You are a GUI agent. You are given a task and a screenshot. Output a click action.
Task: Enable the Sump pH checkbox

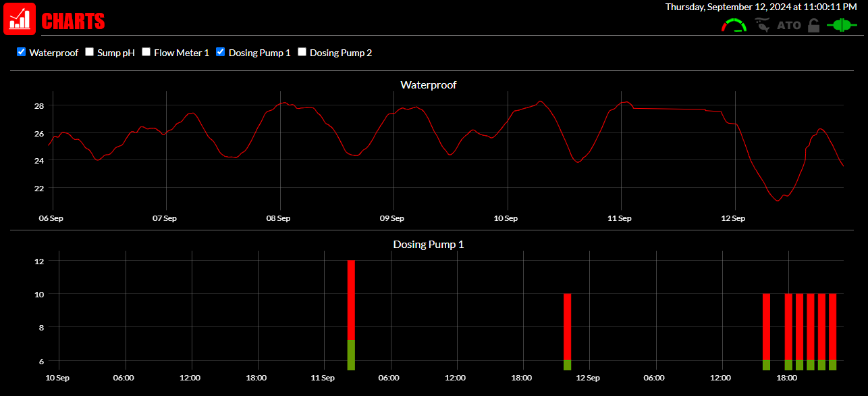point(89,52)
